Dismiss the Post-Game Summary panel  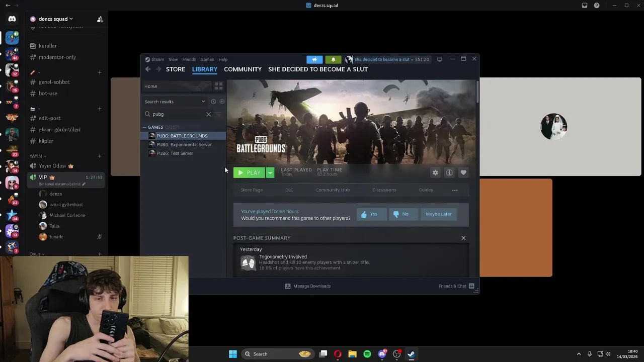coord(463,238)
